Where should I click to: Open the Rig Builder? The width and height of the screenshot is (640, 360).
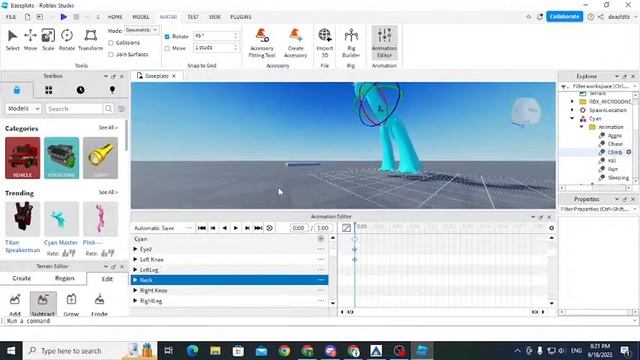pos(351,43)
